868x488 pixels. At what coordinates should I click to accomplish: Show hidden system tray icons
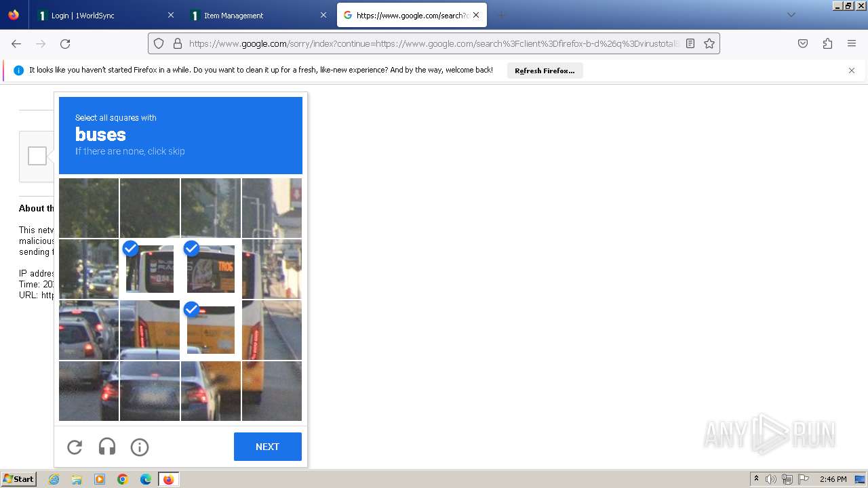[x=756, y=479]
